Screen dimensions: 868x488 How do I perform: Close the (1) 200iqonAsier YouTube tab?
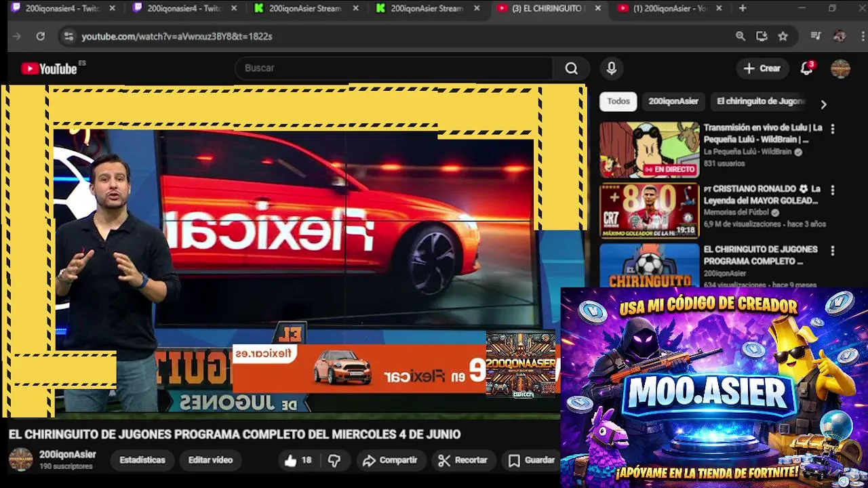click(719, 8)
